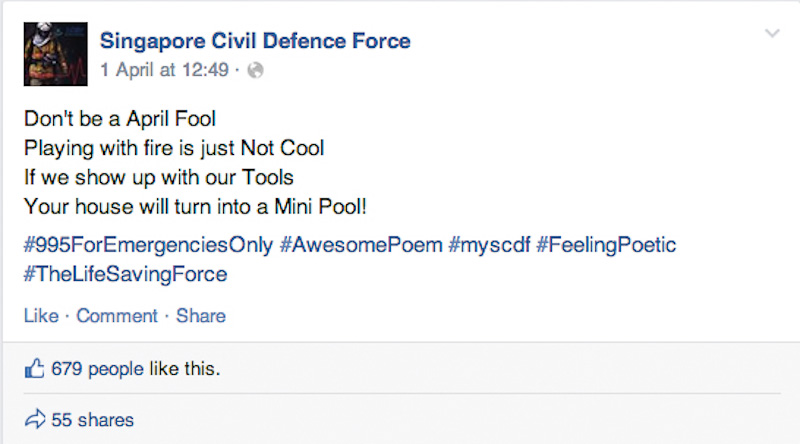Click the thumbs-up likes icon

pyautogui.click(x=34, y=368)
